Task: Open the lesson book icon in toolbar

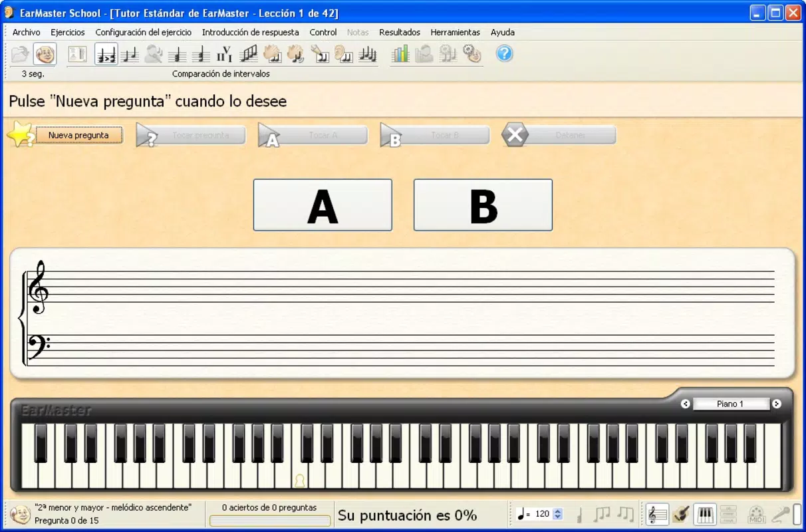Action: tap(78, 54)
